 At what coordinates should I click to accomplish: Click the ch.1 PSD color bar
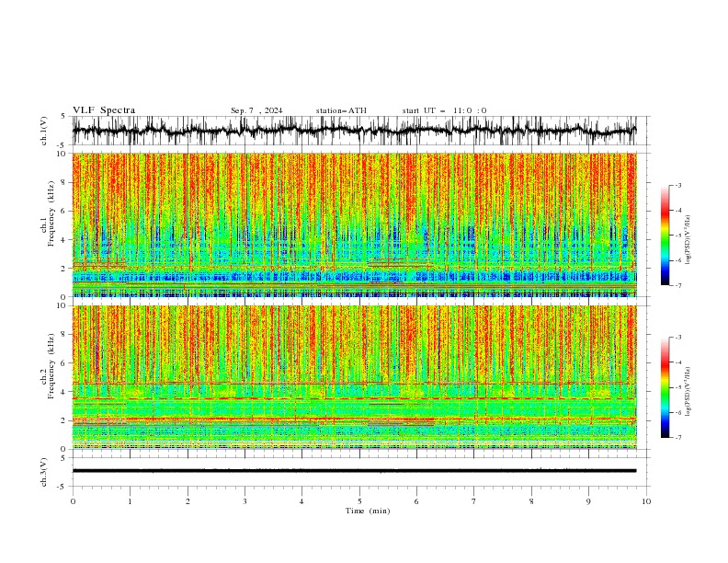tap(665, 236)
